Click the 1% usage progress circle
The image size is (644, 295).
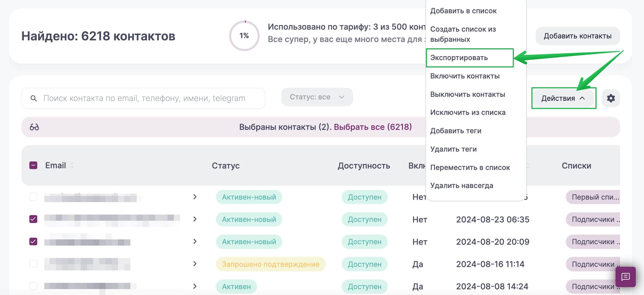[244, 36]
